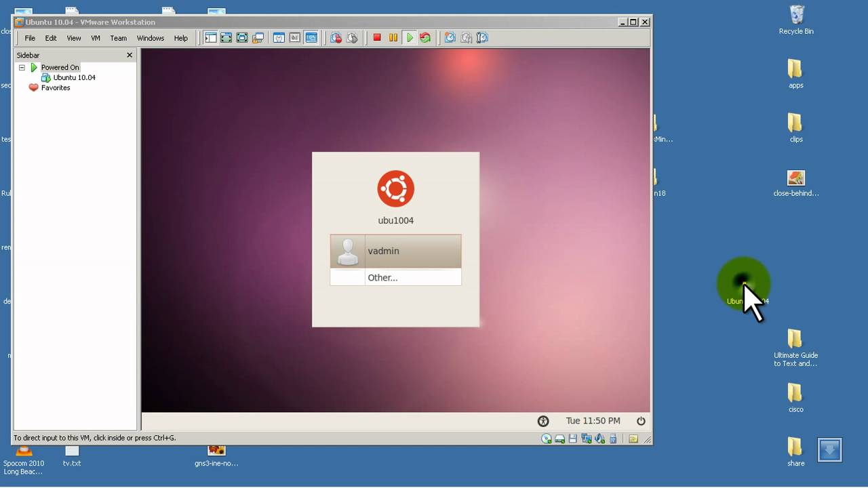Click the Tue 11:50 PM clock

(x=593, y=421)
